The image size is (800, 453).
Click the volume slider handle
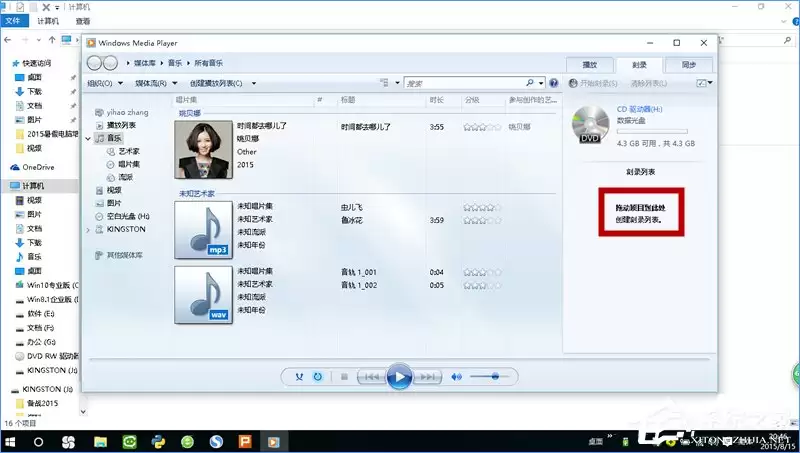(495, 376)
